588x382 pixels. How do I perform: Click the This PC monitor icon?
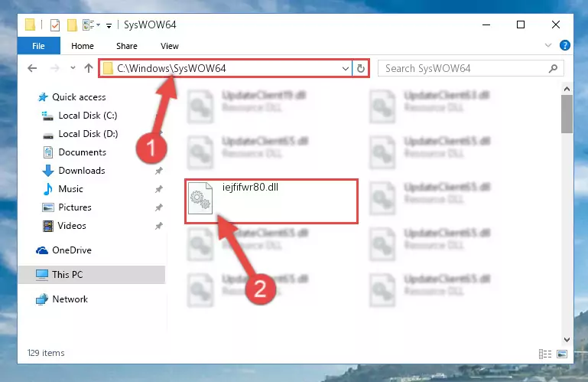[42, 275]
